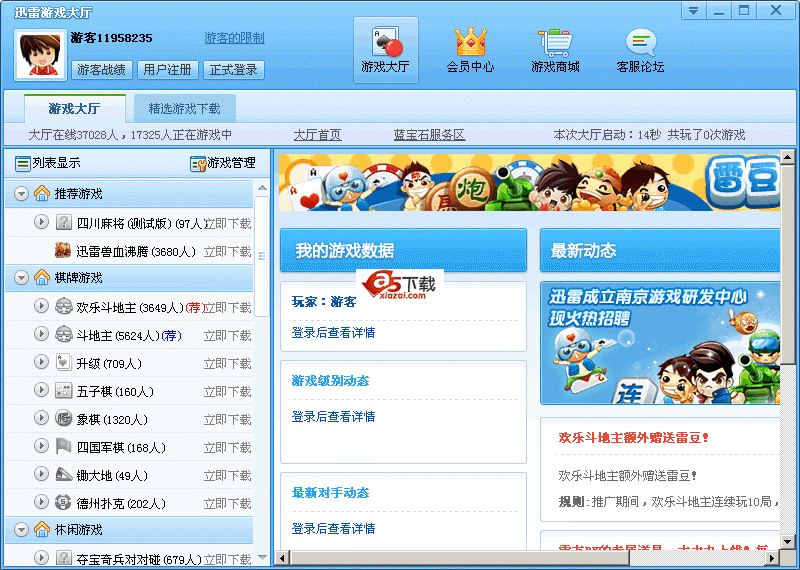Open the 大厅首页 link
The image size is (800, 570).
click(x=317, y=135)
